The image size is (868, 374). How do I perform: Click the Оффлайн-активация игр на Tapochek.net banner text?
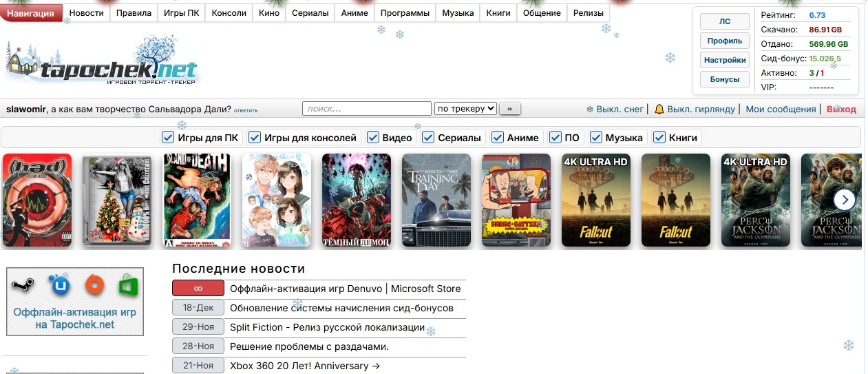[75, 318]
